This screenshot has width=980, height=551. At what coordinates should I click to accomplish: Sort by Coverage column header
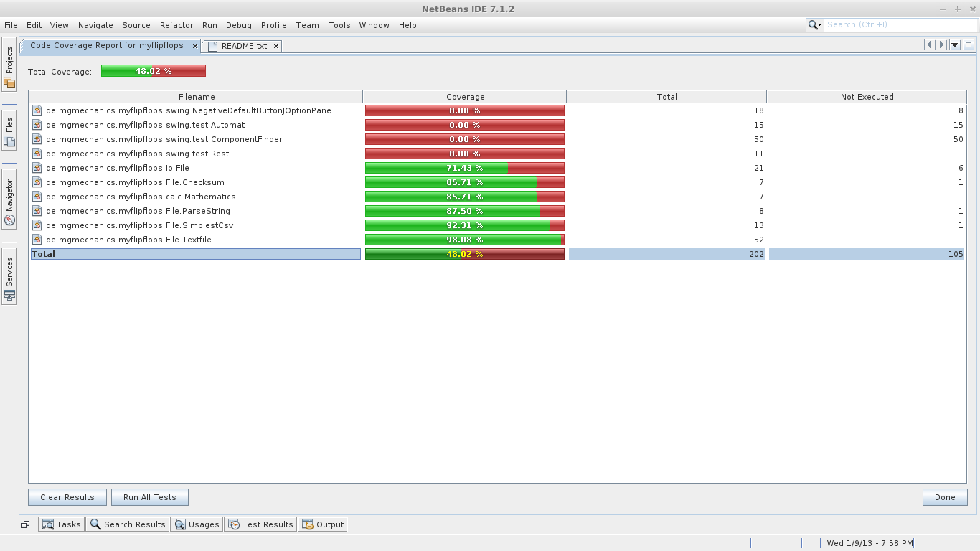coord(465,97)
